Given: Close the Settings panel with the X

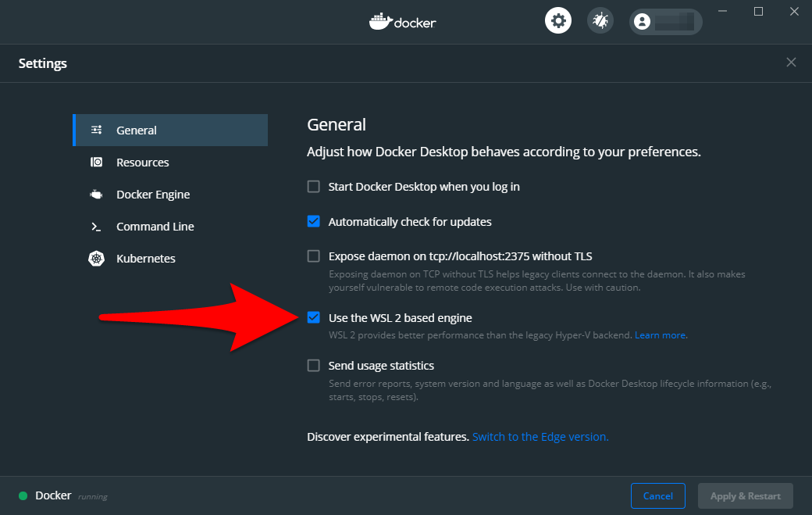Looking at the screenshot, I should 791,63.
